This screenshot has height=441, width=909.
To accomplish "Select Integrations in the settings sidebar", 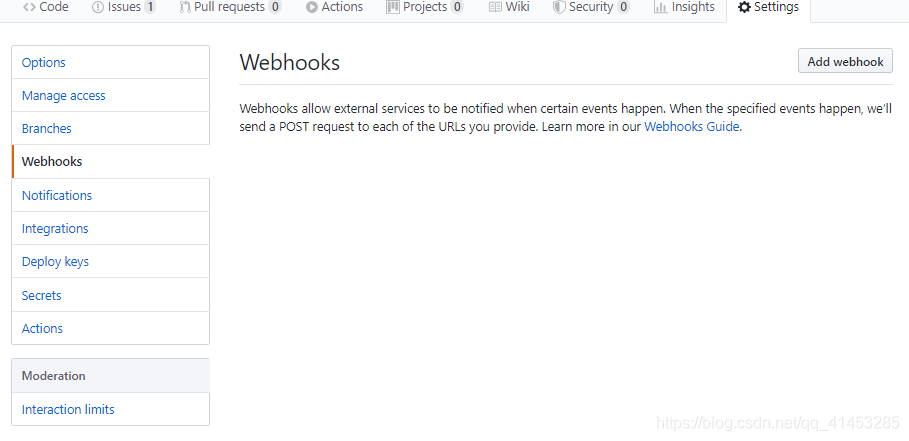I will click(x=55, y=228).
